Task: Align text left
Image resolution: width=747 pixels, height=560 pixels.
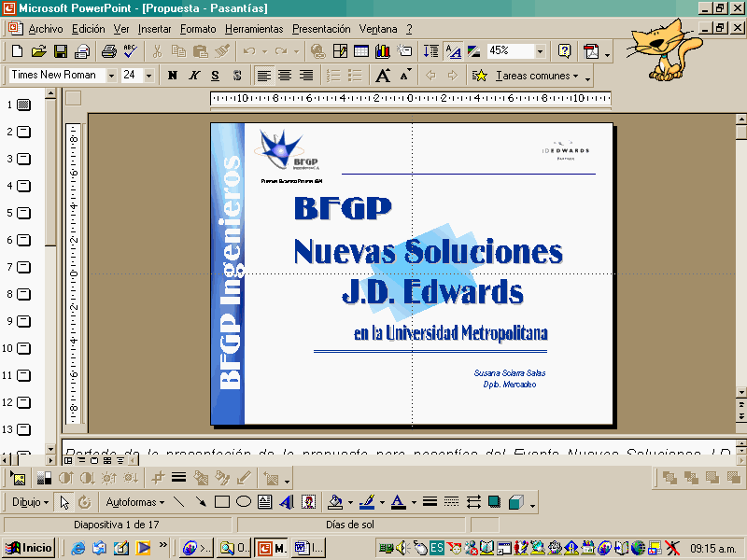Action: (x=264, y=76)
